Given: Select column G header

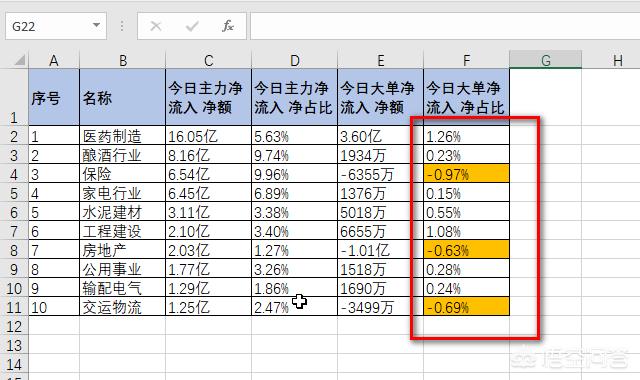Looking at the screenshot, I should (546, 60).
